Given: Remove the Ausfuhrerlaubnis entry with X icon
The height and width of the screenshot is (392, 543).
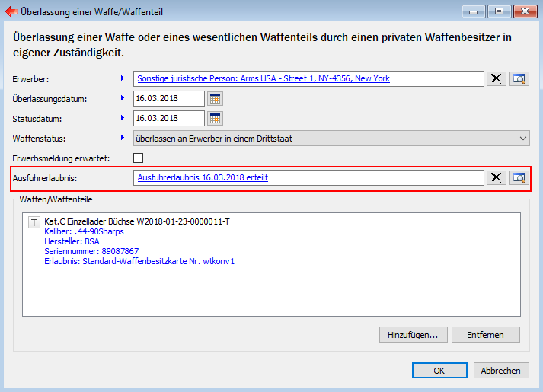Looking at the screenshot, I should click(497, 177).
